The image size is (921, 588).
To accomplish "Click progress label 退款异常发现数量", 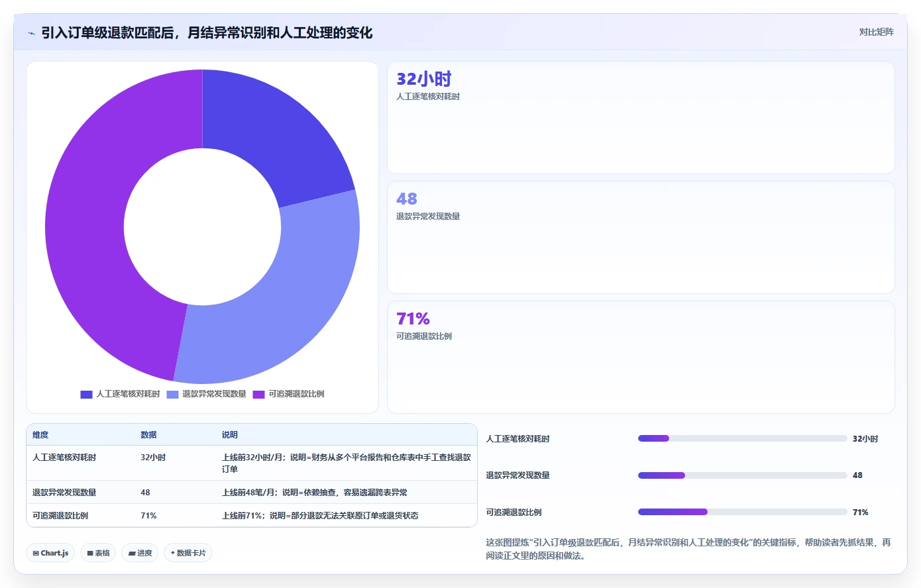I will [x=517, y=475].
